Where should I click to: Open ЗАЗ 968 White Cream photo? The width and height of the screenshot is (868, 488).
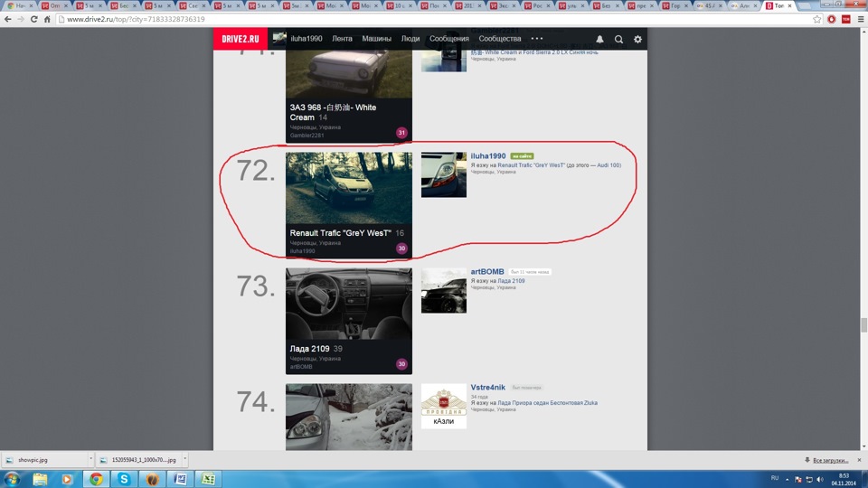(x=349, y=73)
